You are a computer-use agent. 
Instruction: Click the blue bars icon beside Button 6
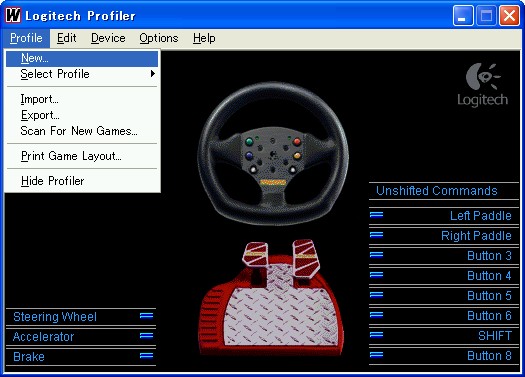pos(376,315)
